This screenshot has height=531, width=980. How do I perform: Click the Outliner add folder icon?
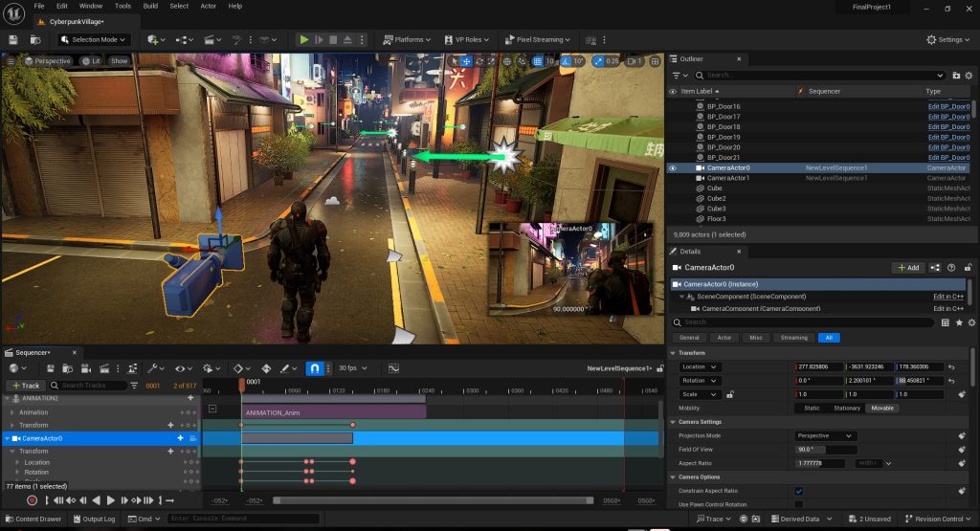tap(956, 75)
